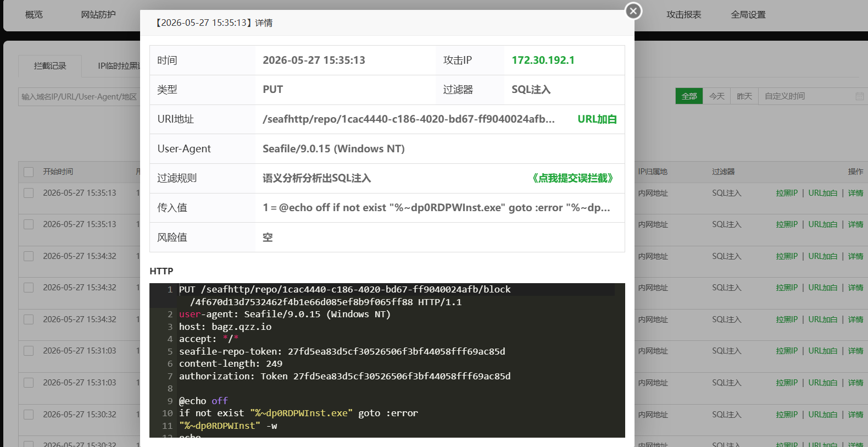
Task: Click URL加白 in first 15:35:13 row
Action: pyautogui.click(x=823, y=193)
